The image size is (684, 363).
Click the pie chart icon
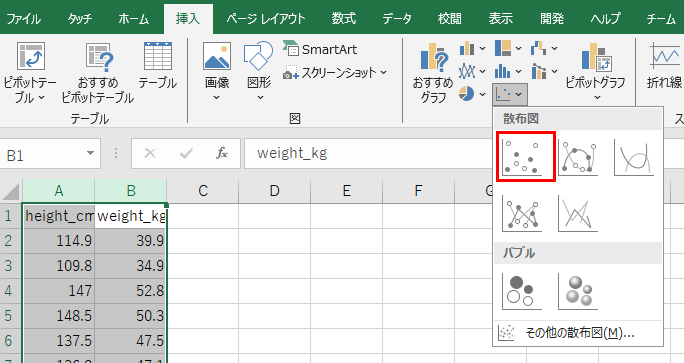coord(467,94)
